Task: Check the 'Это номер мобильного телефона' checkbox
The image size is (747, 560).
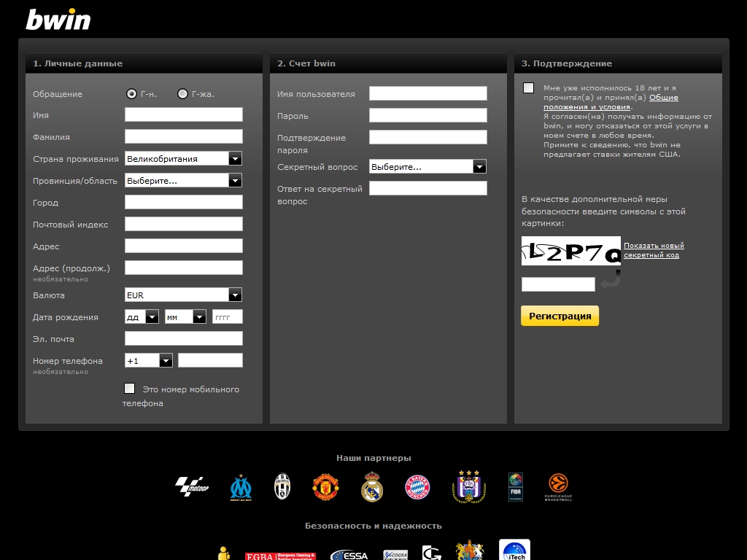Action: point(130,389)
